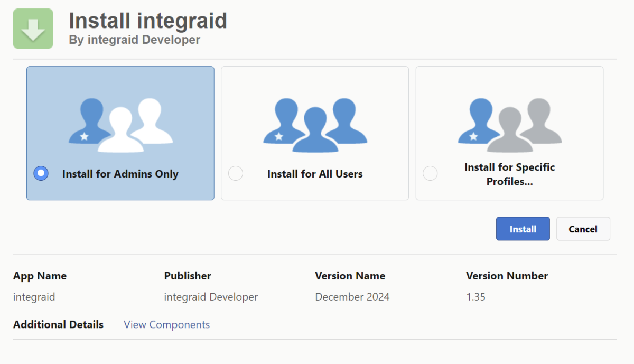The width and height of the screenshot is (634, 364).
Task: Click the blue Install button
Action: pos(523,229)
